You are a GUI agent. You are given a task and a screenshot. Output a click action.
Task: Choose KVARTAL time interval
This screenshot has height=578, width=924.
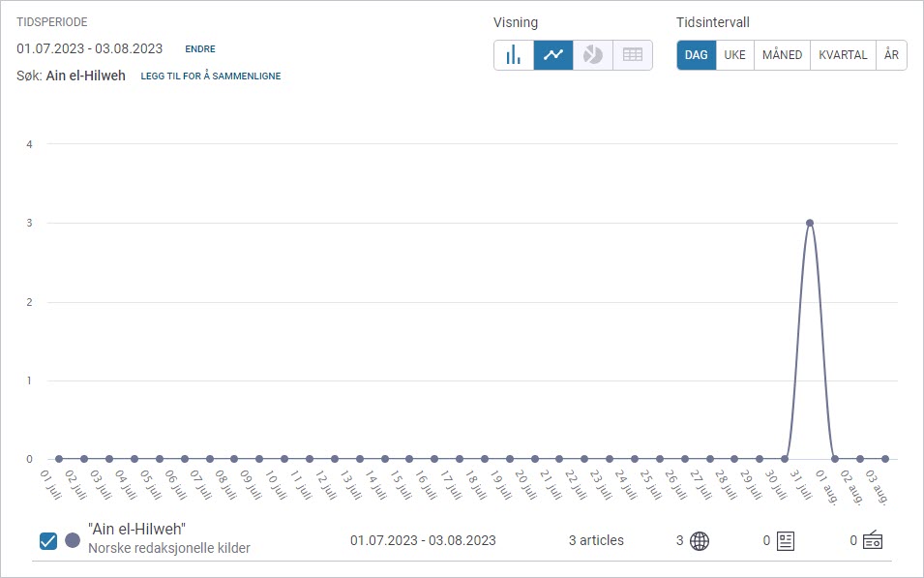coord(843,55)
